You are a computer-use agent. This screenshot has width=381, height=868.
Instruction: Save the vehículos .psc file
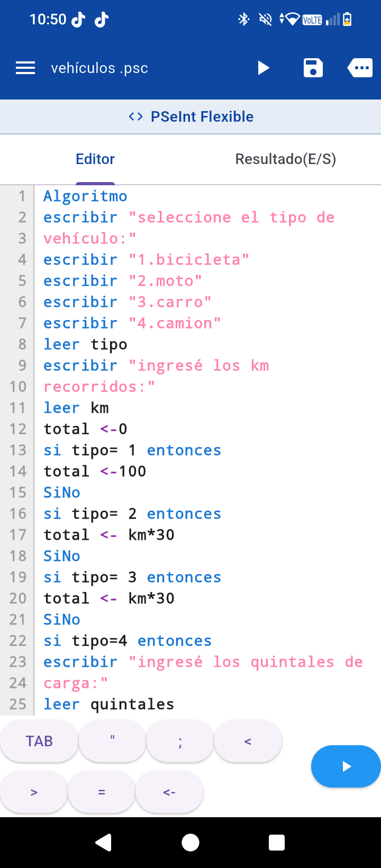point(313,68)
